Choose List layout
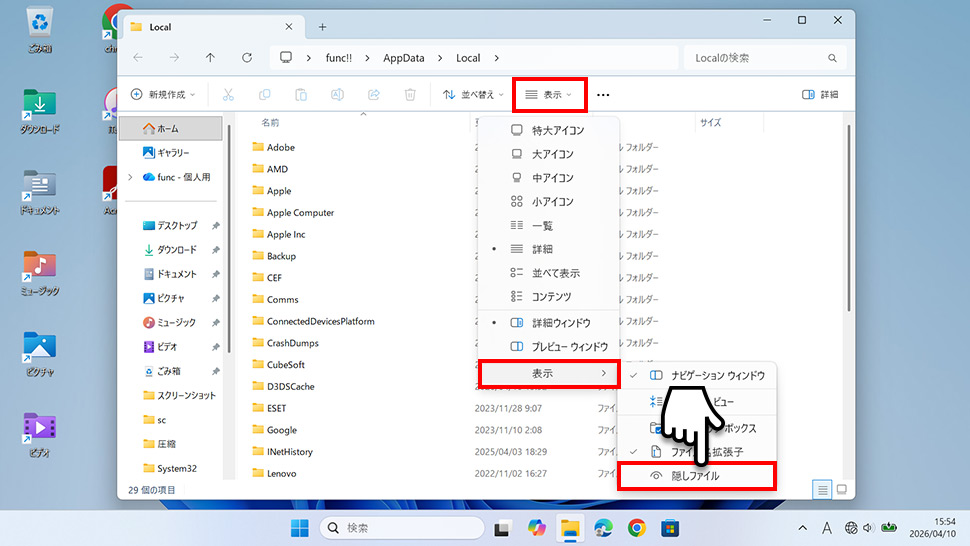This screenshot has height=546, width=970. point(549,226)
